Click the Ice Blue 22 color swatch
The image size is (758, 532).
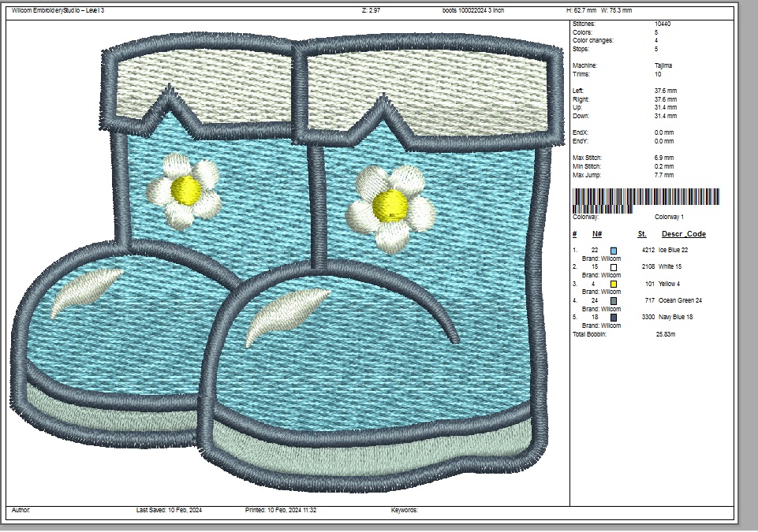614,250
